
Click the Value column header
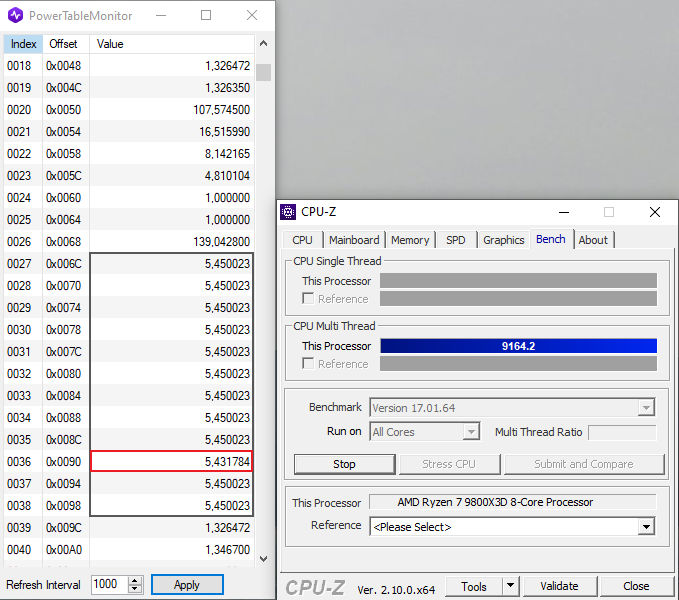click(172, 44)
